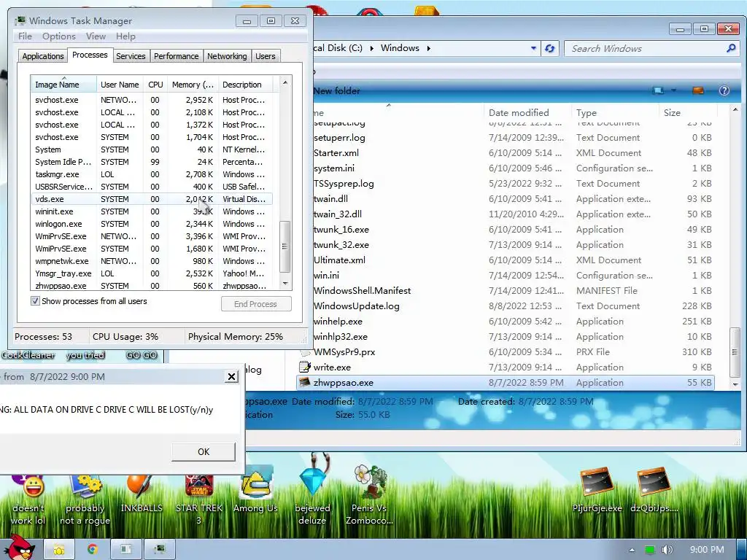Select the Ymsgr_tray.exe process row

(152, 273)
